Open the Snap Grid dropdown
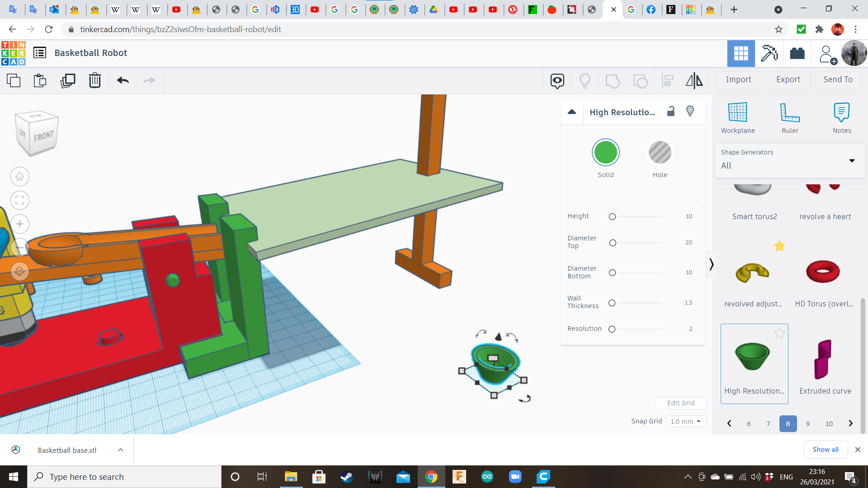The width and height of the screenshot is (868, 488). pyautogui.click(x=685, y=421)
